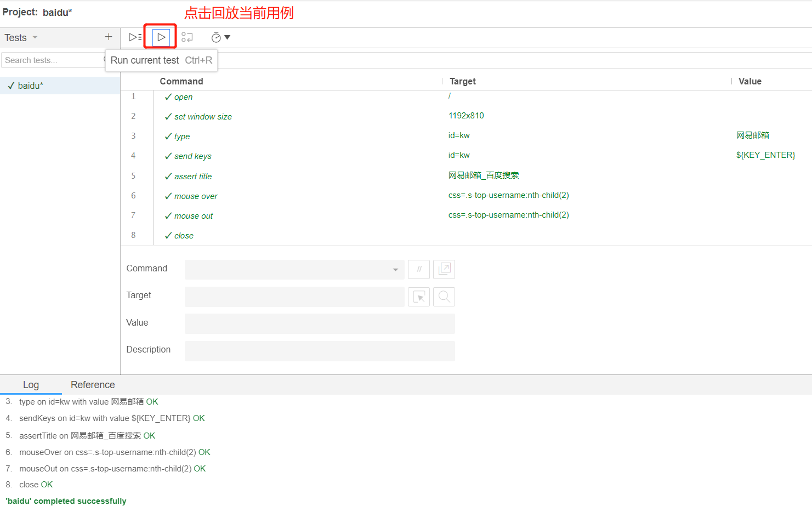Switch to the Reference tab

(x=92, y=384)
